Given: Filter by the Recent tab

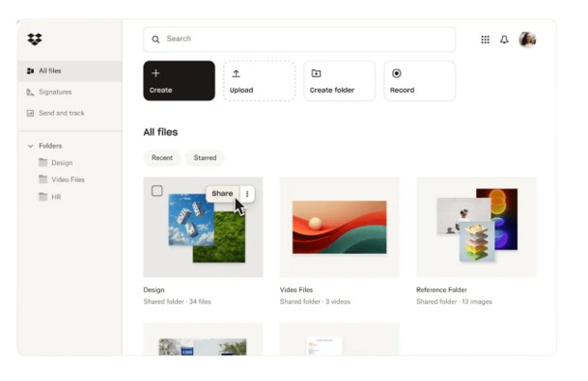Looking at the screenshot, I should (162, 158).
